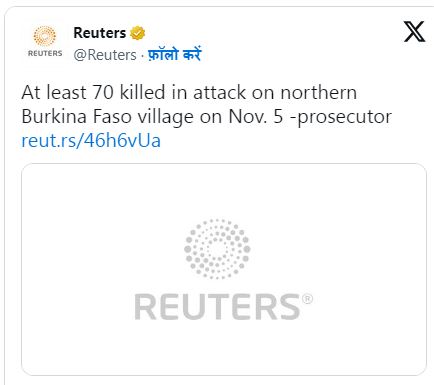Click the orange dotted sunburst in the avatar

pos(45,36)
